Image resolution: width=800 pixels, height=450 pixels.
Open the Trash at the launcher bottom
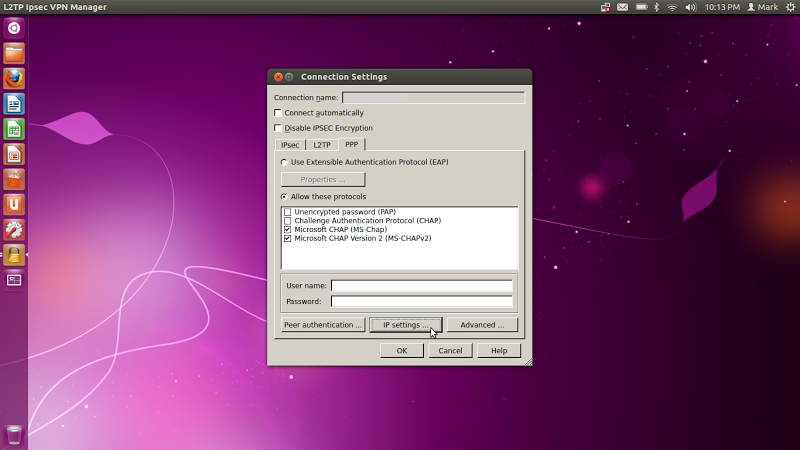(x=14, y=435)
